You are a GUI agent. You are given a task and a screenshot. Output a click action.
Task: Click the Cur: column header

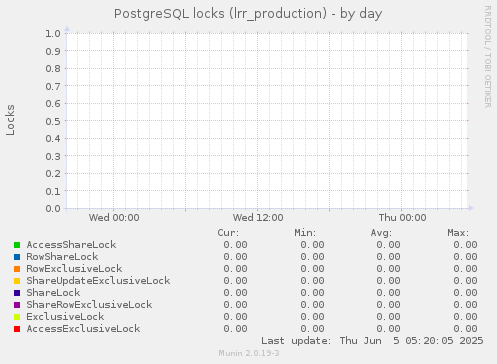pos(228,233)
